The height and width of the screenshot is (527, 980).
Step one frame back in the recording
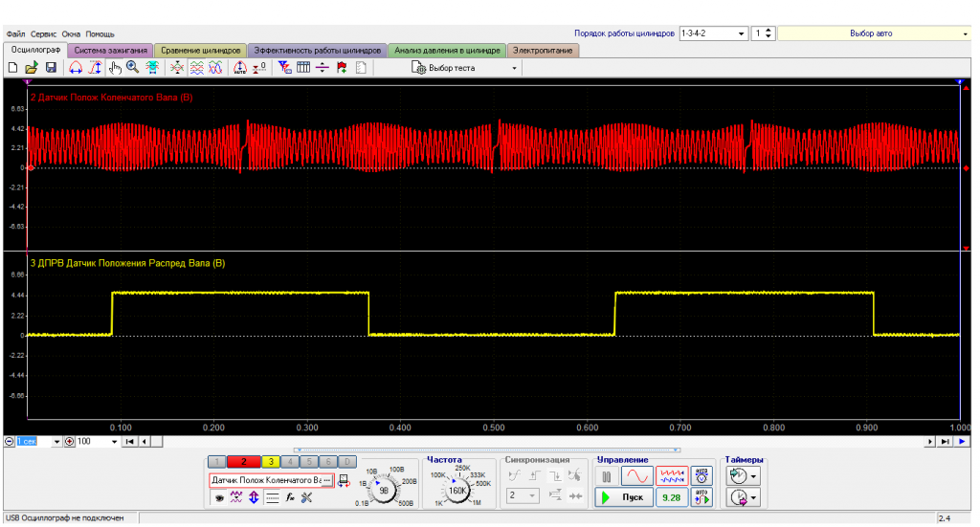click(x=145, y=442)
